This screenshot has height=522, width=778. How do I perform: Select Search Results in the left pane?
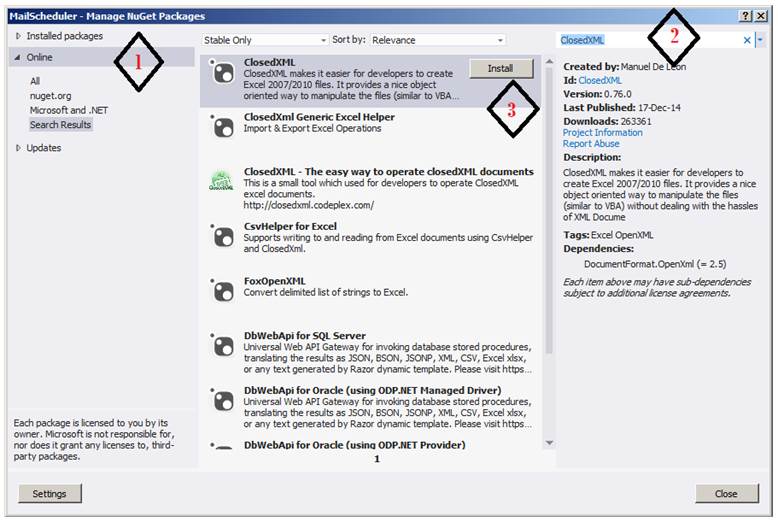(60, 125)
